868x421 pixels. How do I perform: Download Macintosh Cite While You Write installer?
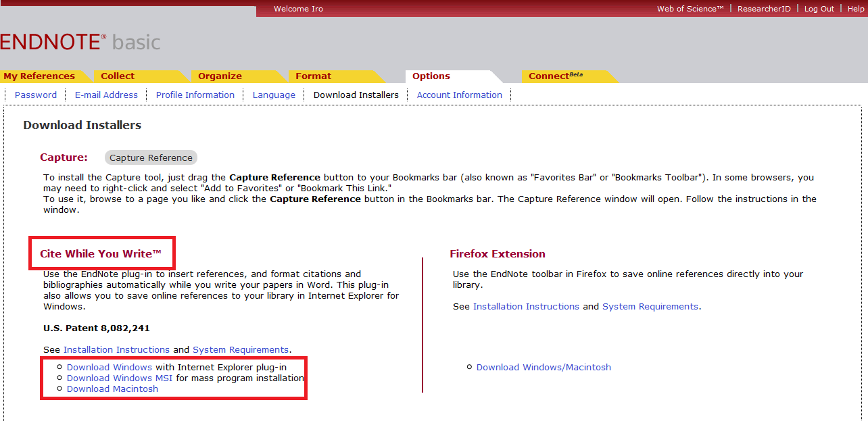(x=112, y=389)
